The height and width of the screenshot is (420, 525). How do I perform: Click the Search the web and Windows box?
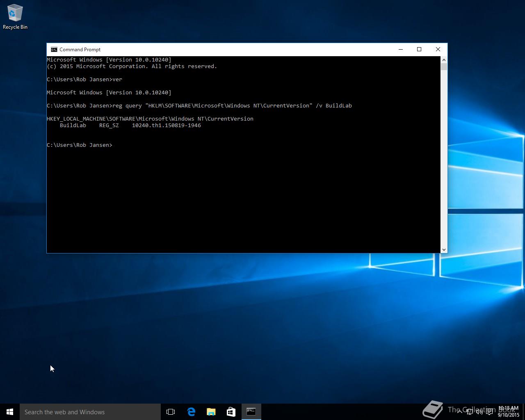point(90,412)
